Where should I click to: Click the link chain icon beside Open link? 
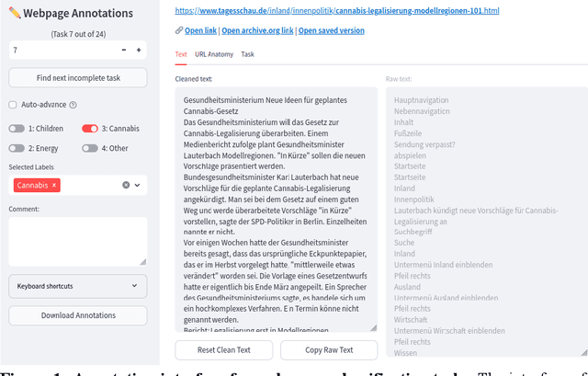pos(177,30)
